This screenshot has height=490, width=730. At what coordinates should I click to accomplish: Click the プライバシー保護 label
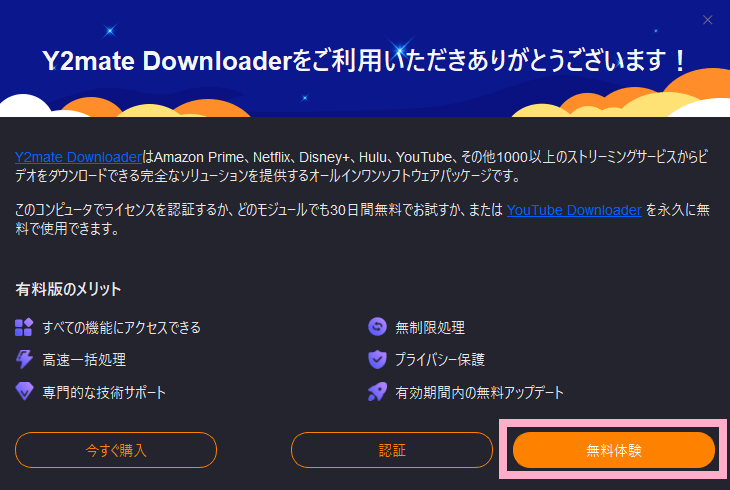coord(440,360)
